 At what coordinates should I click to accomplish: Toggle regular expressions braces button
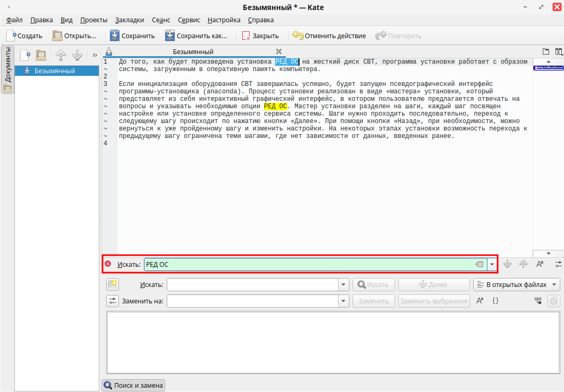click(495, 301)
